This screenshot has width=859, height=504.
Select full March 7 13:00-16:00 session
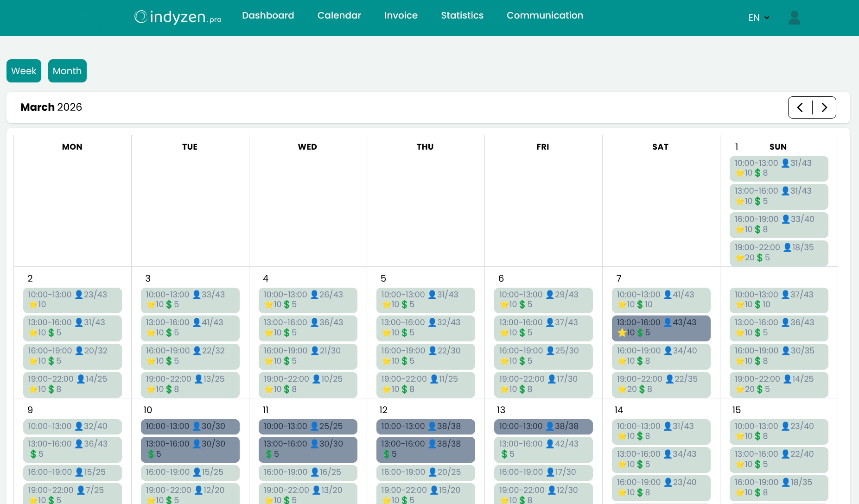pos(661,328)
